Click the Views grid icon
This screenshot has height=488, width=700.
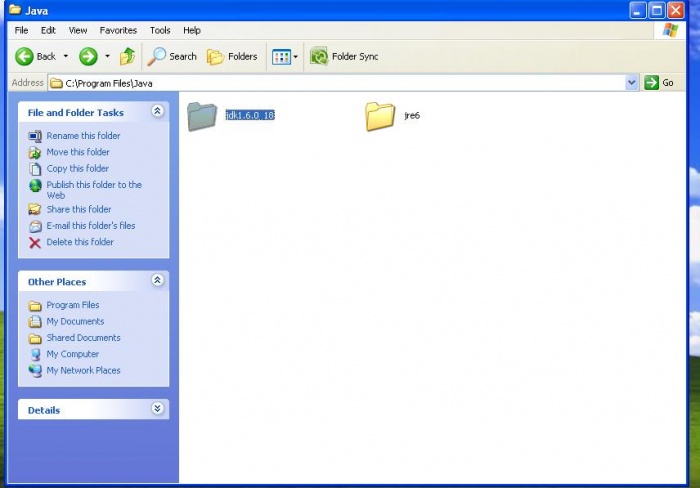[281, 57]
